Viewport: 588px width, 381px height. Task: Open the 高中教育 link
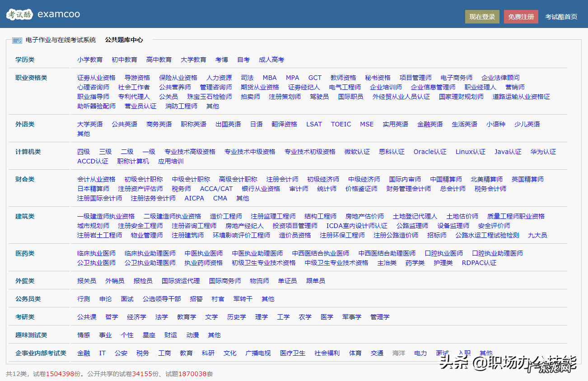[x=159, y=60]
